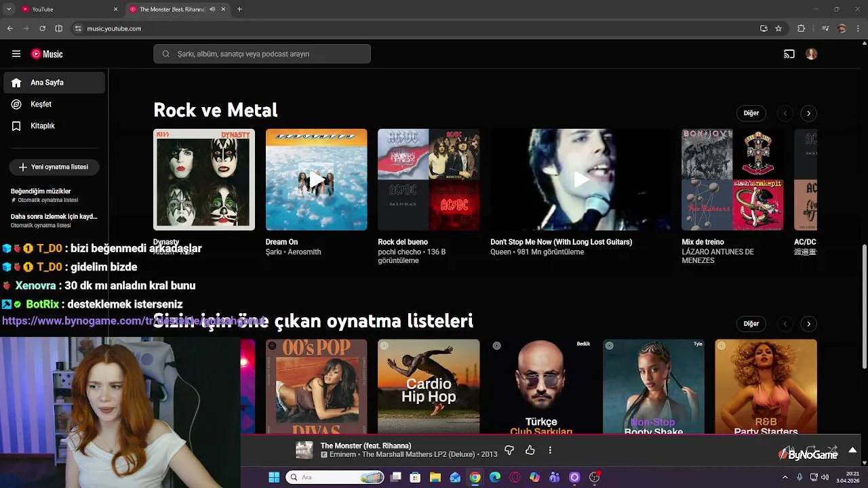
Task: Play Dream On by Aerosmith thumbnail
Action: point(316,180)
